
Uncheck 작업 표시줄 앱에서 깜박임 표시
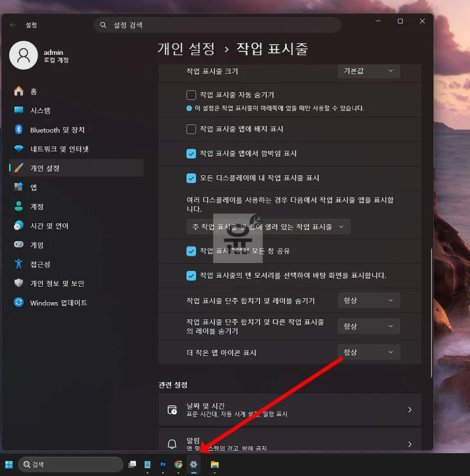[191, 154]
